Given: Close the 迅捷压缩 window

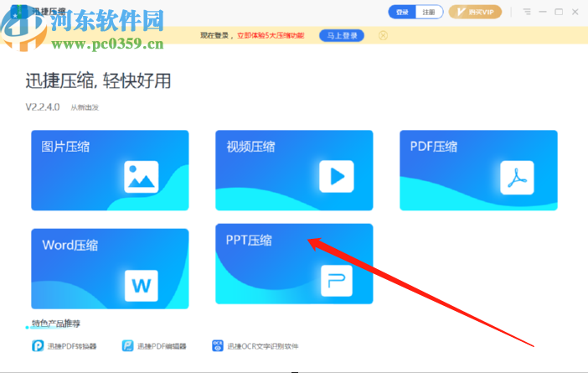Looking at the screenshot, I should (x=575, y=12).
